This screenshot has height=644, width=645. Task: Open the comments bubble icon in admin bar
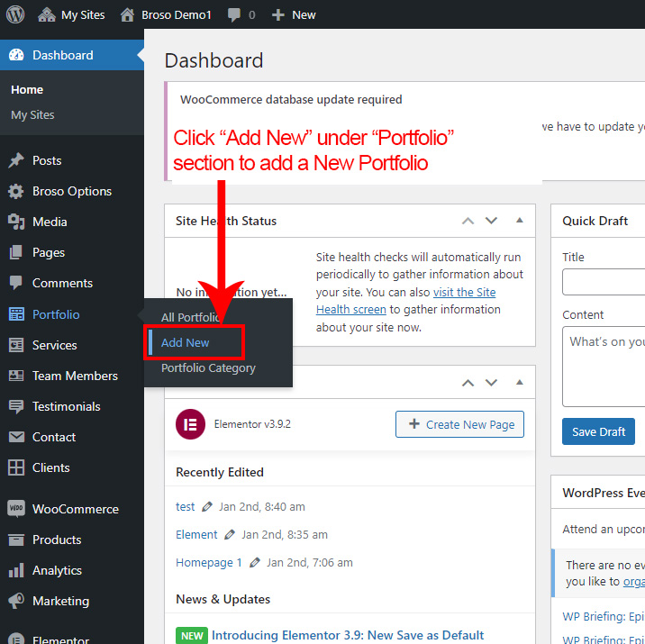pyautogui.click(x=234, y=14)
